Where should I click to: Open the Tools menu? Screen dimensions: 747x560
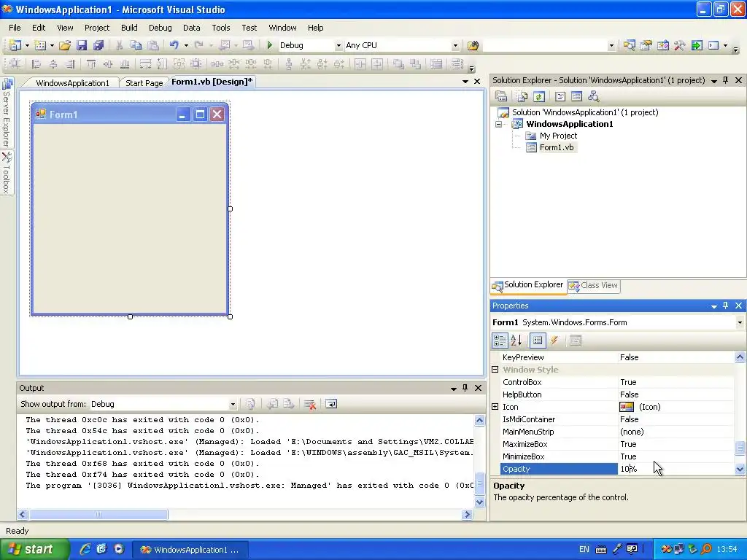[x=220, y=28]
